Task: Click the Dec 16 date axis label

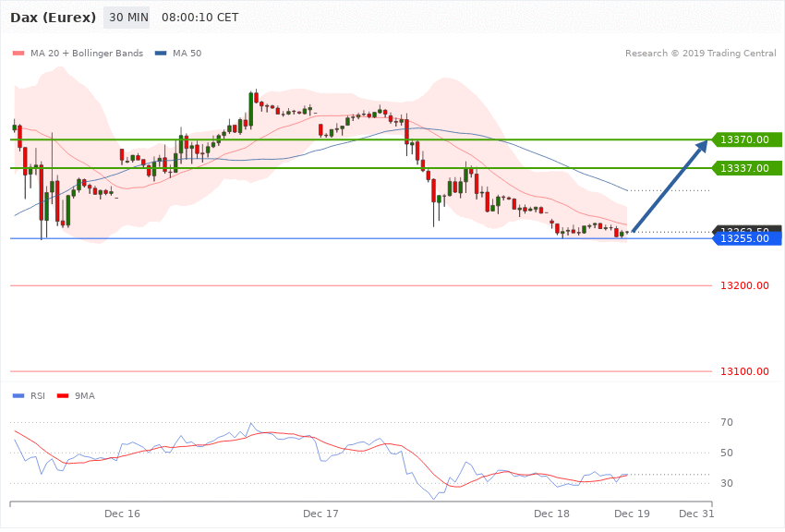Action: click(x=122, y=514)
